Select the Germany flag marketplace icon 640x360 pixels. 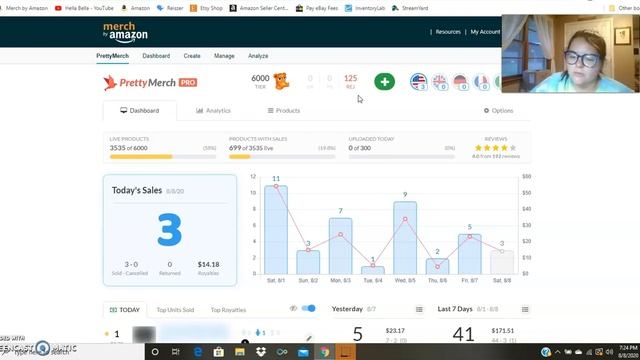pos(460,82)
